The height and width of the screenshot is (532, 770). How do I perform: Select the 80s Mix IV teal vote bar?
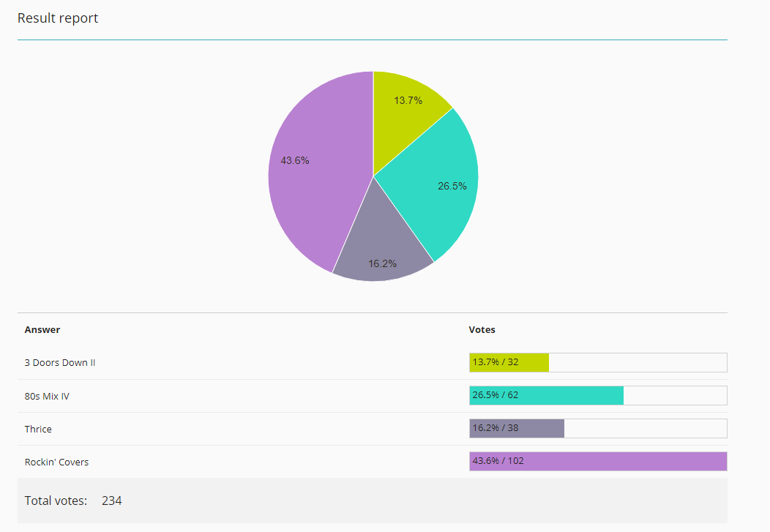click(547, 396)
